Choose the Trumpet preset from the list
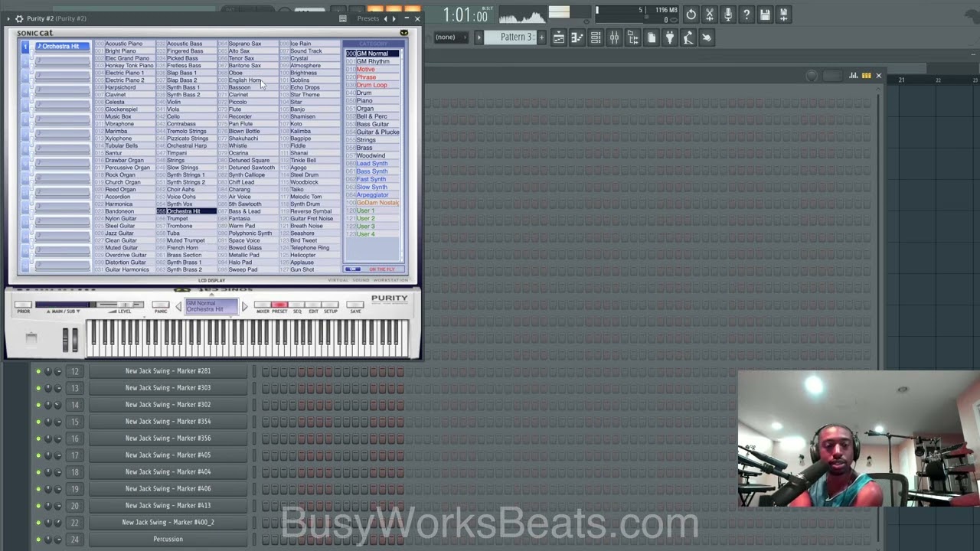 [x=178, y=219]
